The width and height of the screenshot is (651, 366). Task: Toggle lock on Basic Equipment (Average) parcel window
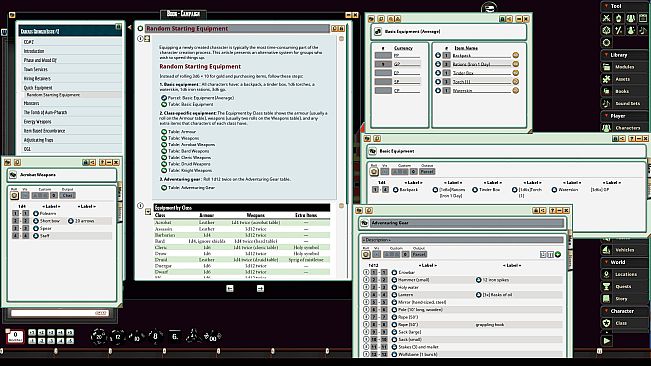tap(502, 19)
